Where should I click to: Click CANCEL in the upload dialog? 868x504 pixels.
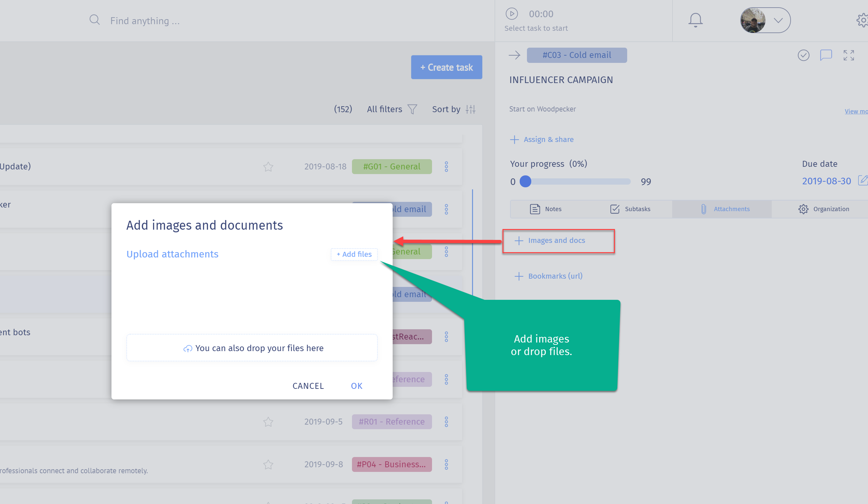308,386
